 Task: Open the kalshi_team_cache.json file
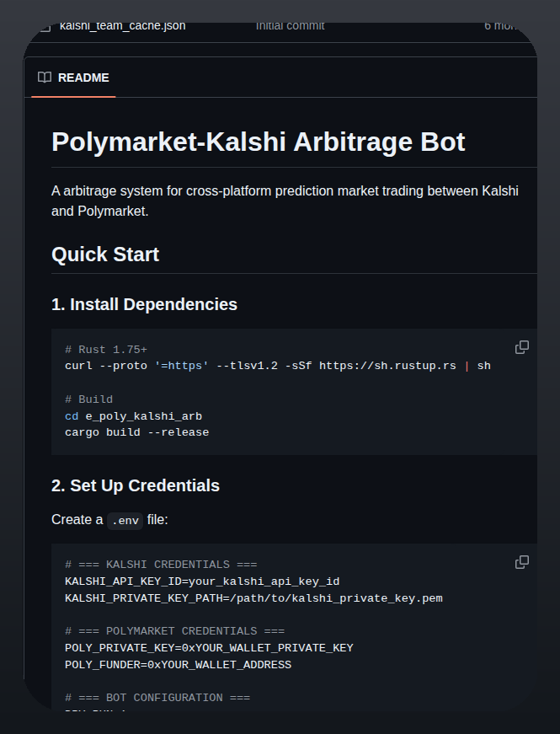click(x=123, y=26)
